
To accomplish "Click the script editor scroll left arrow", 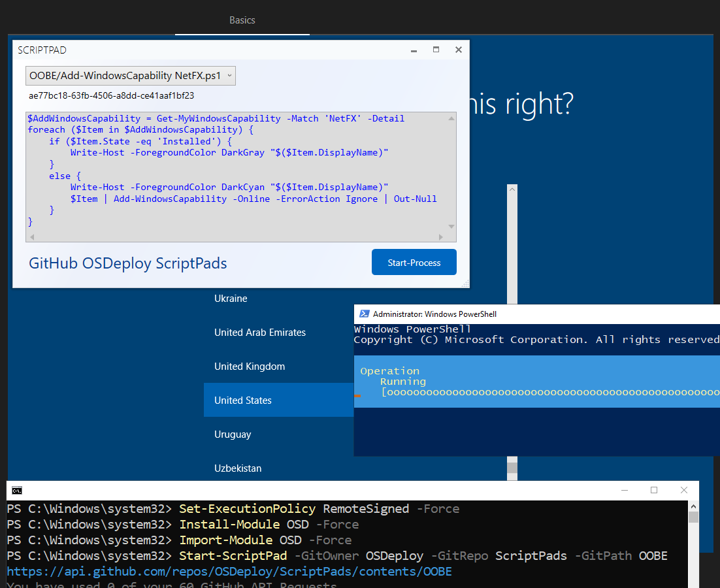I will tap(31, 237).
